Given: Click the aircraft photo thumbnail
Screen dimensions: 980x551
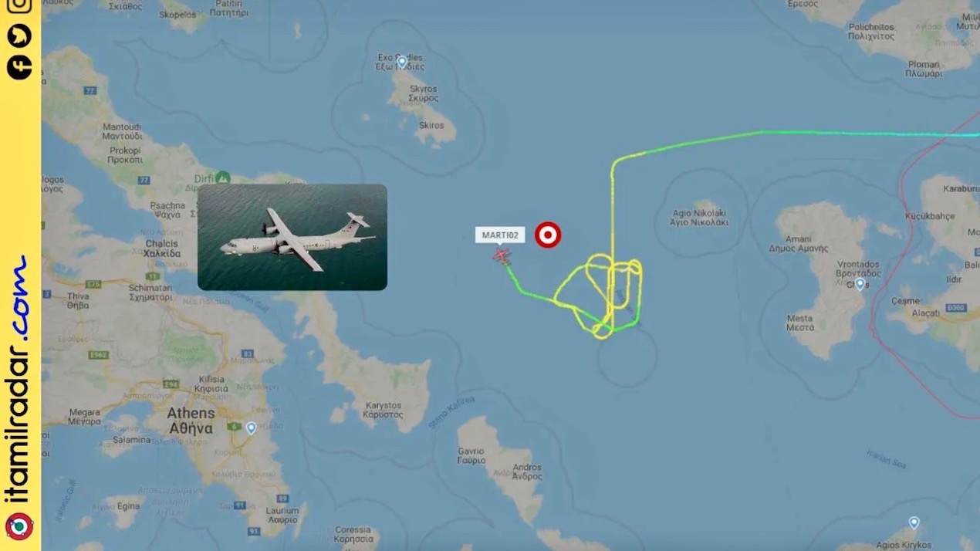Looking at the screenshot, I should pyautogui.click(x=292, y=237).
